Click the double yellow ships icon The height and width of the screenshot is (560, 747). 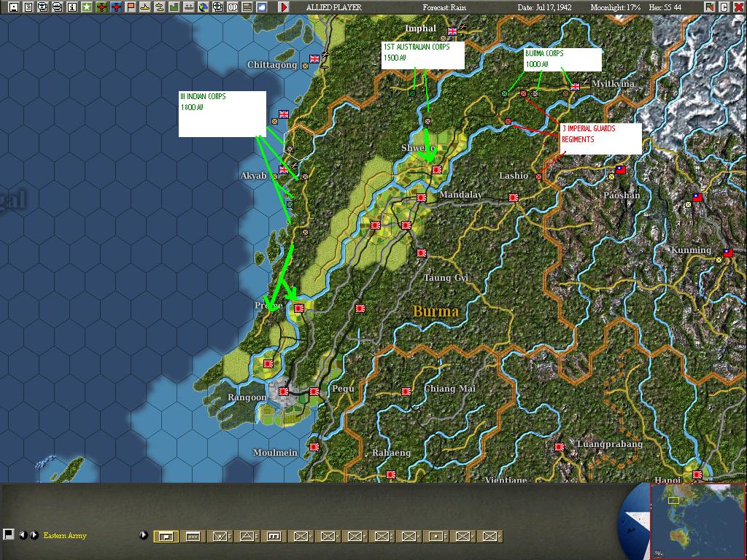[160, 7]
